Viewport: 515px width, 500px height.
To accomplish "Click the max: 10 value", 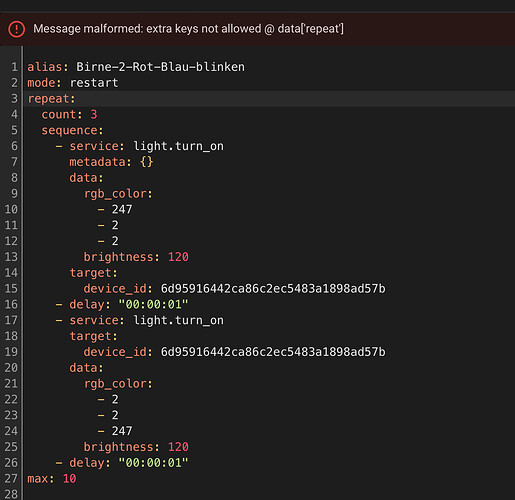I will (x=70, y=479).
